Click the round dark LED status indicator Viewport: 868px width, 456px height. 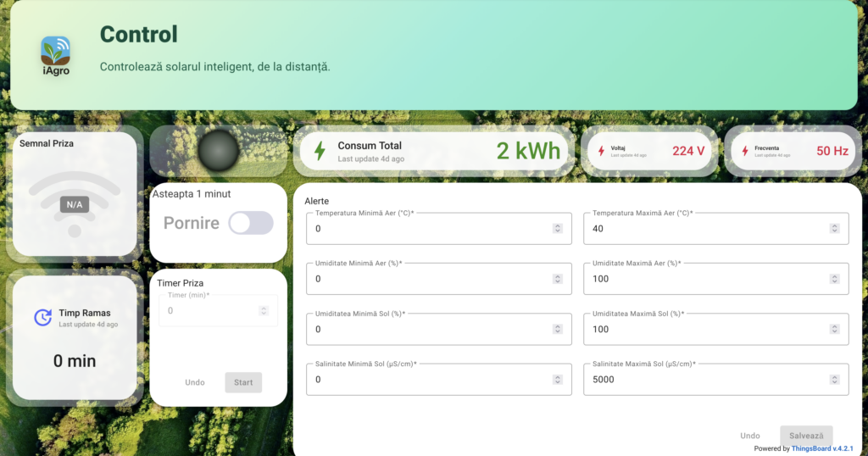(x=219, y=151)
